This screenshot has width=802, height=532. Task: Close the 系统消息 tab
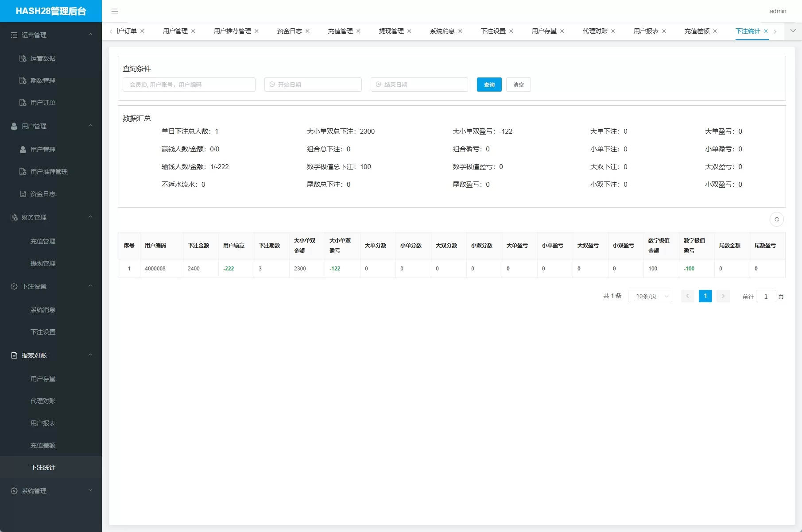point(461,31)
